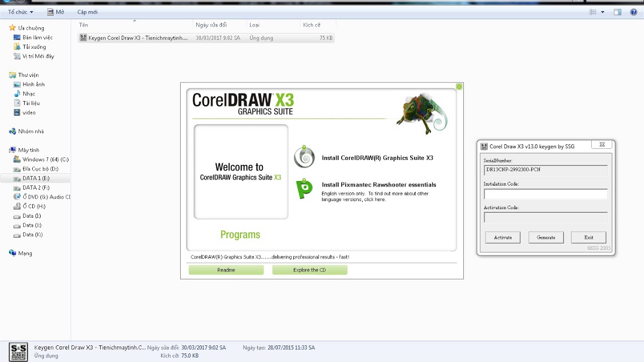Click the Nhóm nhà homegroup icon
644x362 pixels.
click(x=13, y=131)
